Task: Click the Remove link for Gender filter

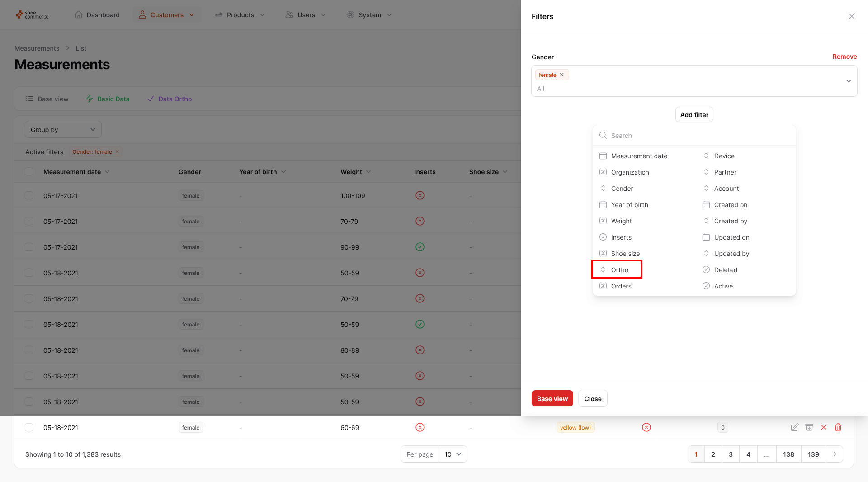Action: click(x=844, y=57)
